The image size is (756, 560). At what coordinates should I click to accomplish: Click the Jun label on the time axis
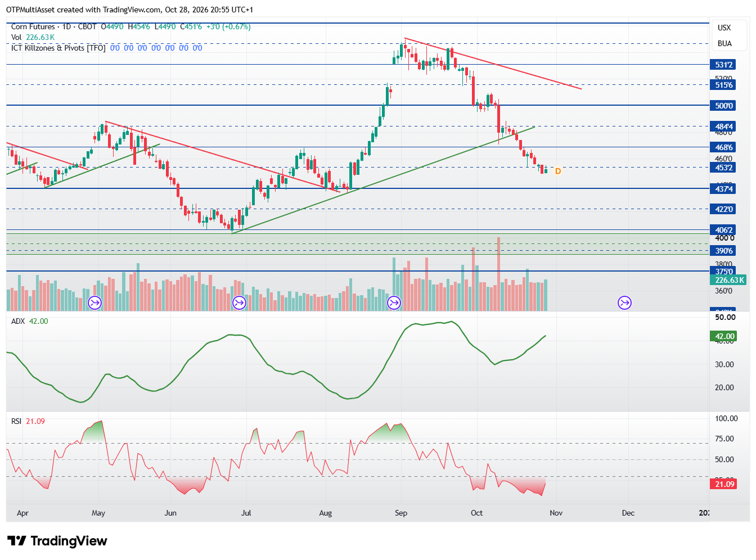[x=170, y=513]
